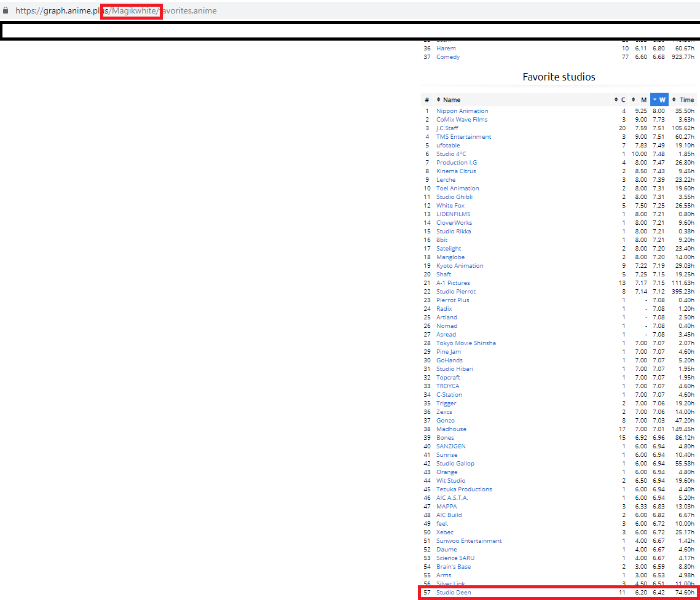Open the Nippon Animation studio link
The height and width of the screenshot is (600, 700).
(462, 111)
